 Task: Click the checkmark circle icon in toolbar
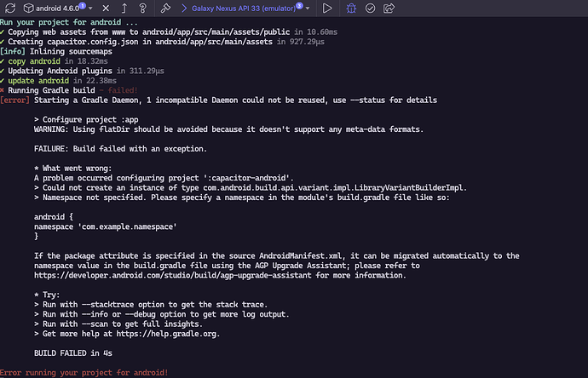click(x=370, y=9)
